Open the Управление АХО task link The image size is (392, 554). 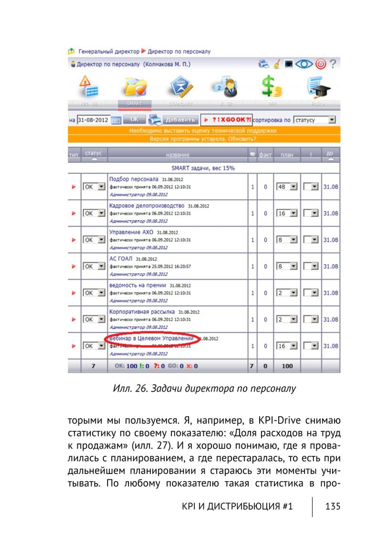pyautogui.click(x=131, y=232)
